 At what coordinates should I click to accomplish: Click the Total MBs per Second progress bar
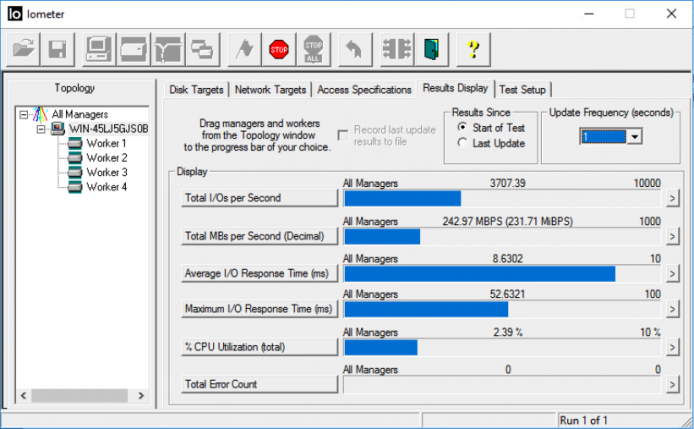(x=502, y=236)
